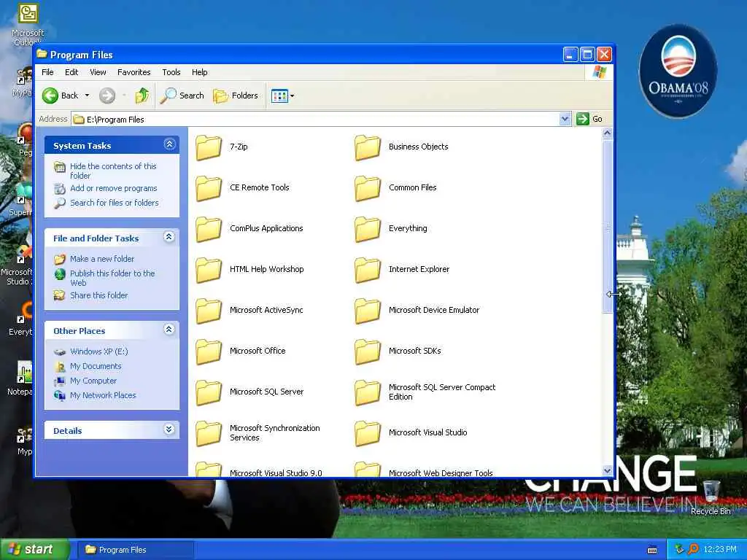Select the Everything folder icon
The height and width of the screenshot is (560, 747).
point(368,229)
